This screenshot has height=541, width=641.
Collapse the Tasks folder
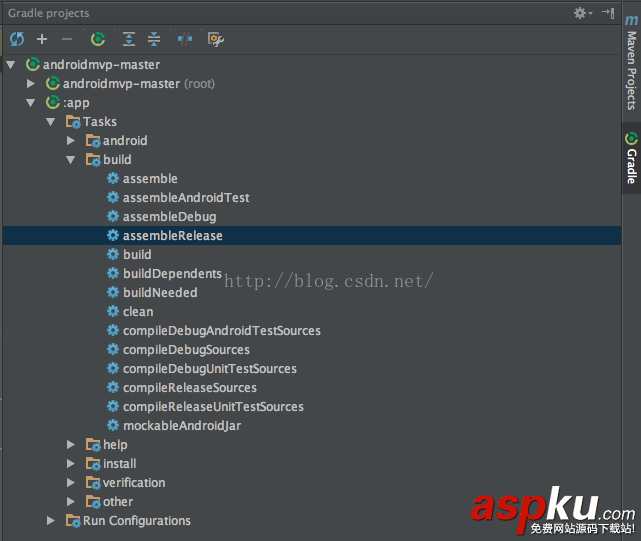[x=51, y=122]
